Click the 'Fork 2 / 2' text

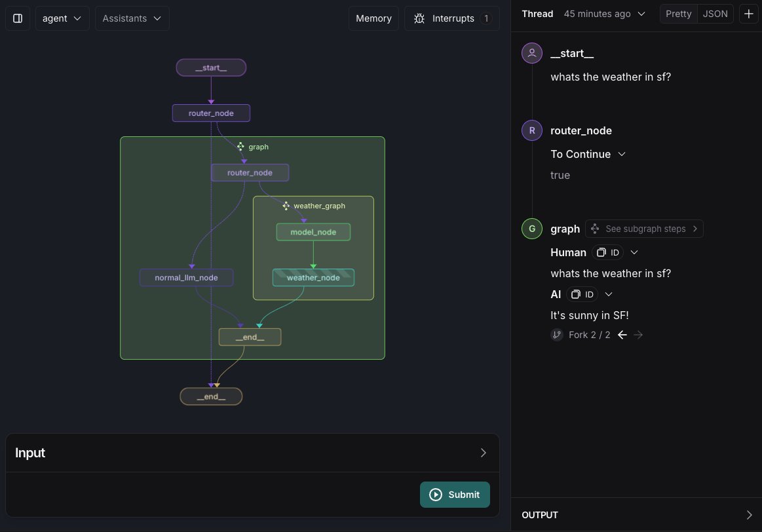pos(589,335)
